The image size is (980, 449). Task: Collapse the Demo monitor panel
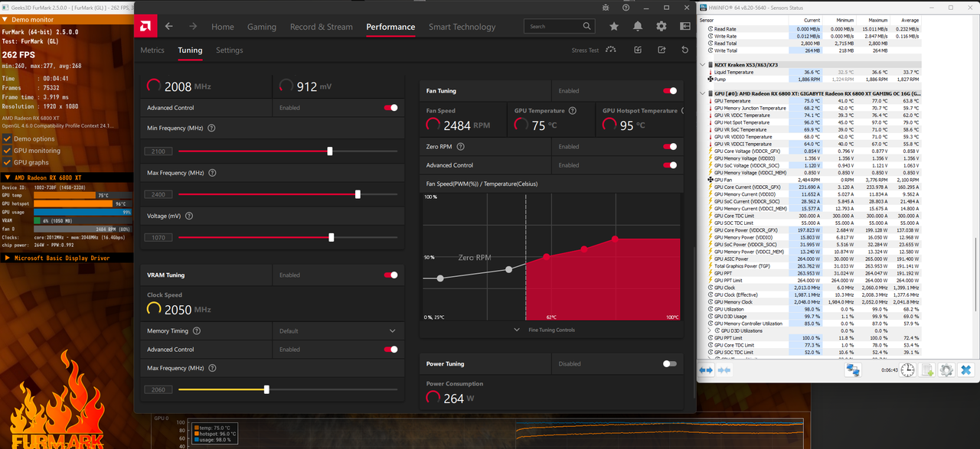[x=5, y=19]
